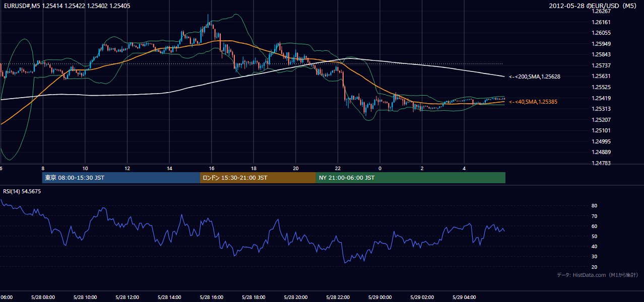The height and width of the screenshot is (302, 644).
Task: Click the 1.25101 price axis label
Action: coord(601,130)
